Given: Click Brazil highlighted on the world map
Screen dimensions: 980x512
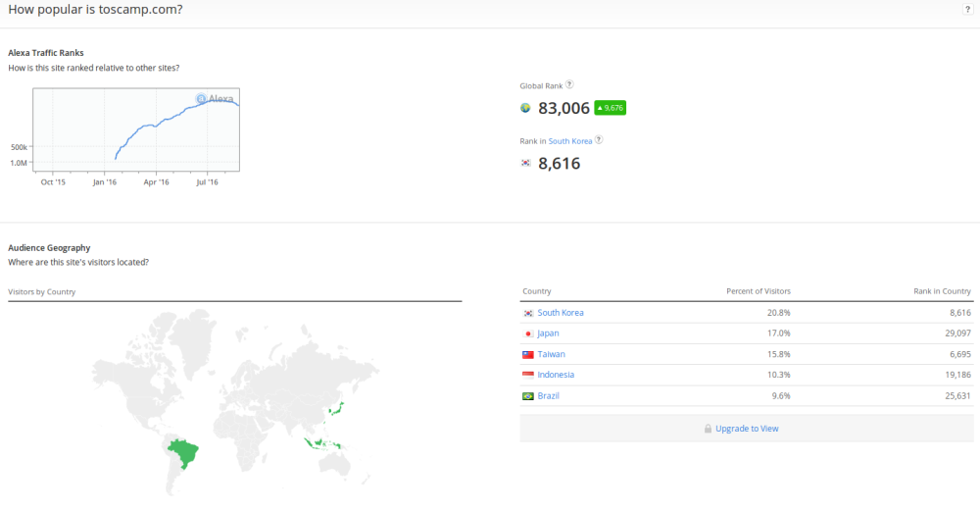Looking at the screenshot, I should pos(182,452).
